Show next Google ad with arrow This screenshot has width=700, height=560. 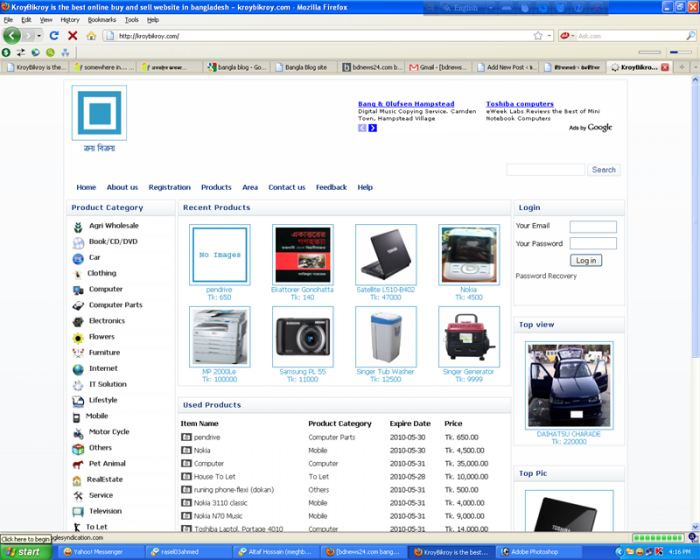pos(373,128)
